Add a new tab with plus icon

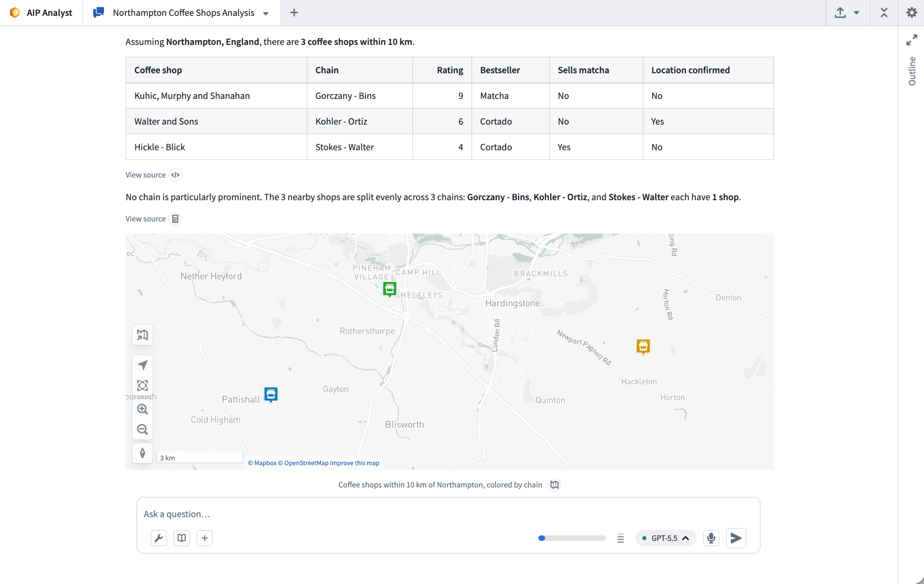pyautogui.click(x=294, y=13)
